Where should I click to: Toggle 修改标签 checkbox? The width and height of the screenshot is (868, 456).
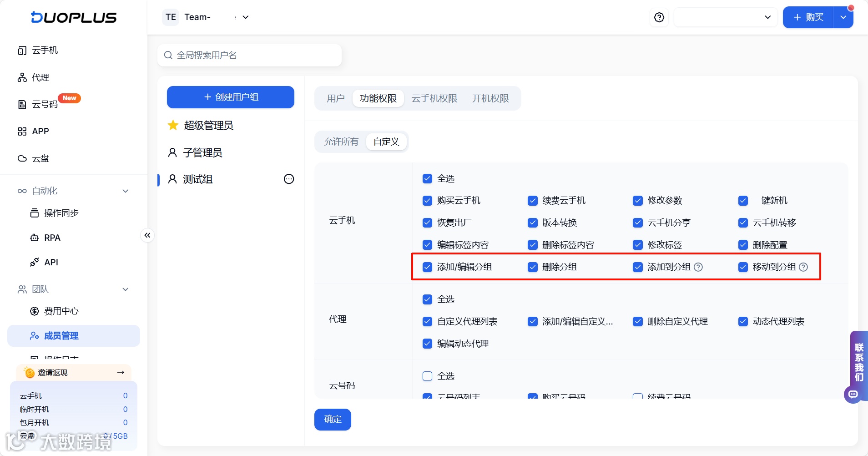coord(638,245)
